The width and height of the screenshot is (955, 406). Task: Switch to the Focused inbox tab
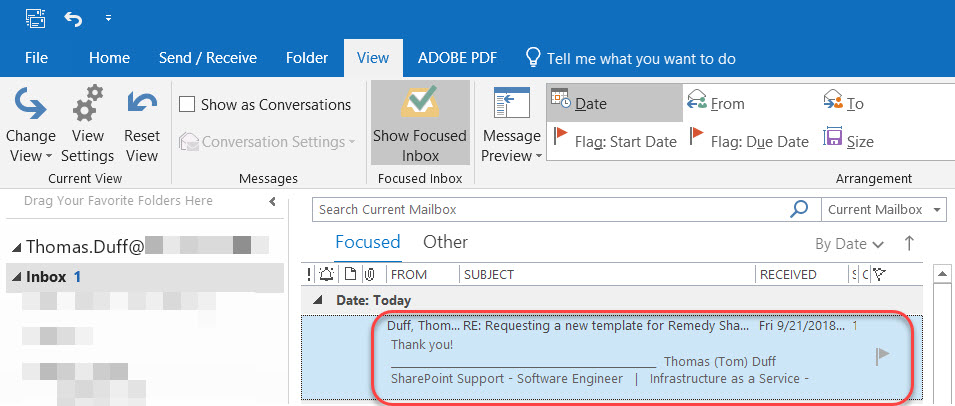368,242
